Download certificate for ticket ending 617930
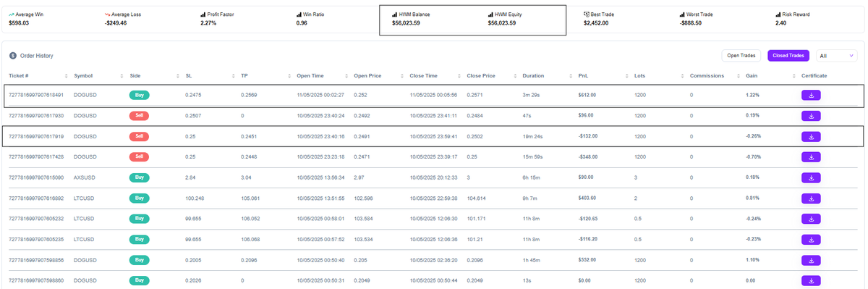The image size is (868, 289). click(811, 115)
